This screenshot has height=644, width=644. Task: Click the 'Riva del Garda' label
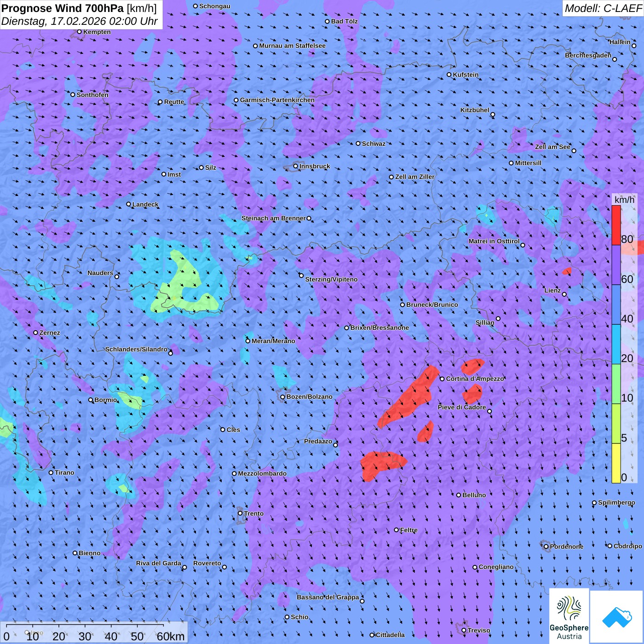tap(158, 563)
